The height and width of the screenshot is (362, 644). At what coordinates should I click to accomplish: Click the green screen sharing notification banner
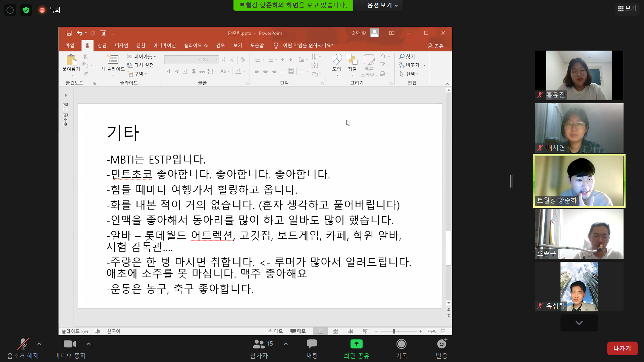(x=293, y=5)
